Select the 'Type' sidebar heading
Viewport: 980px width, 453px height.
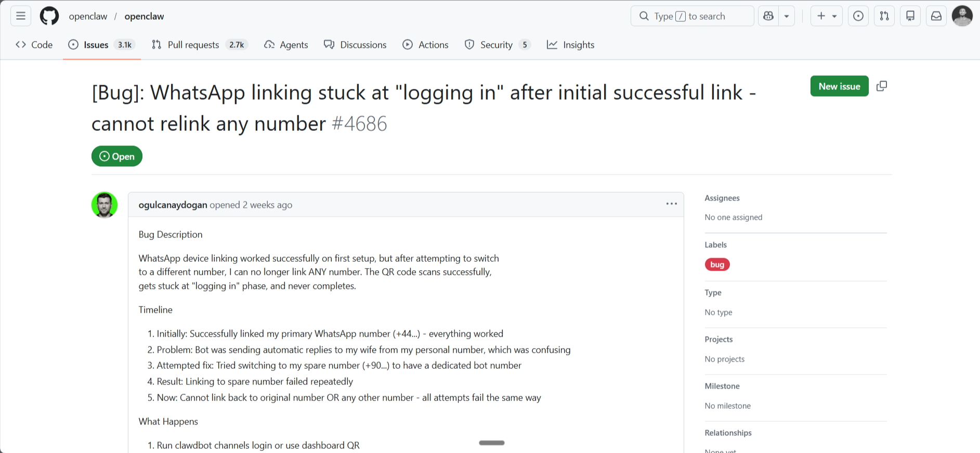pyautogui.click(x=713, y=292)
